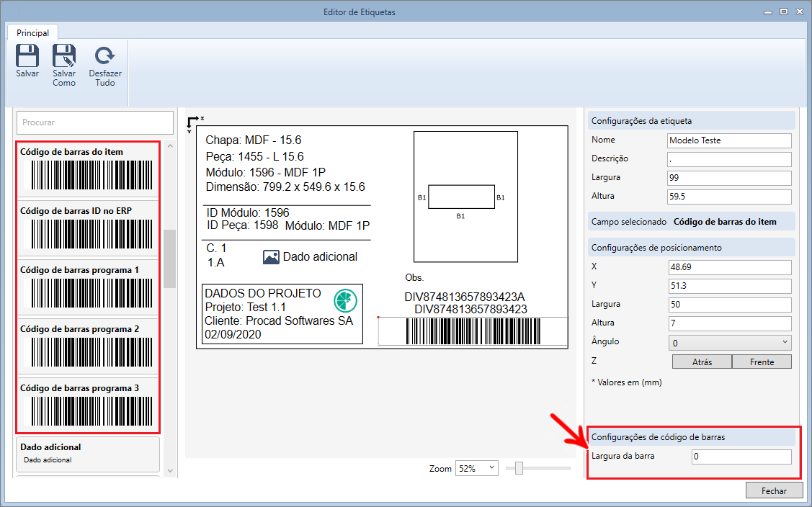Select the Código de barras ID no ERP
Viewport: 812px width, 507px height.
point(88,228)
